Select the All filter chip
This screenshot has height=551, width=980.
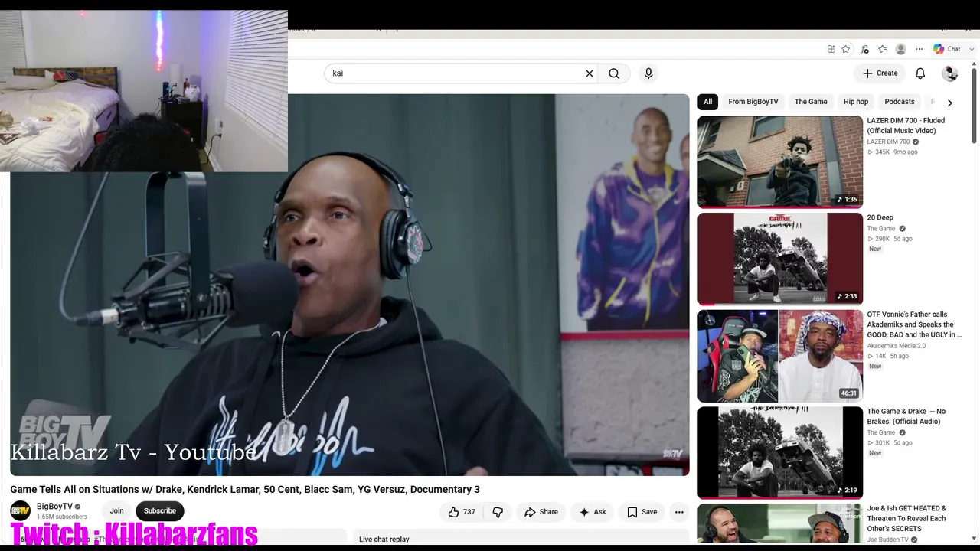(x=708, y=102)
